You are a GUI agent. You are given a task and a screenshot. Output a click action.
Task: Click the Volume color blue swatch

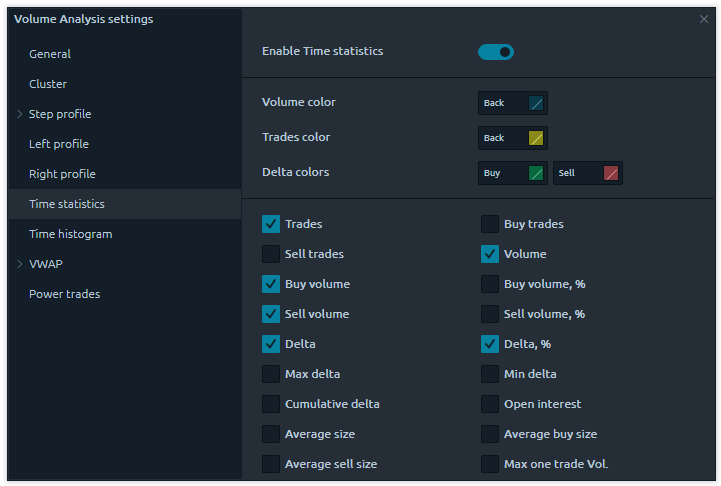[536, 103]
